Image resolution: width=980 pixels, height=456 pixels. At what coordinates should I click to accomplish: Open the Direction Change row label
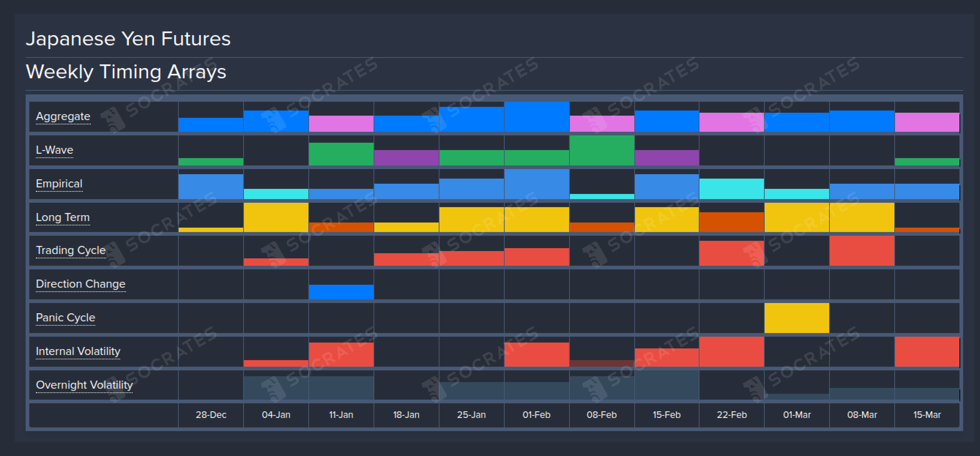click(x=81, y=284)
